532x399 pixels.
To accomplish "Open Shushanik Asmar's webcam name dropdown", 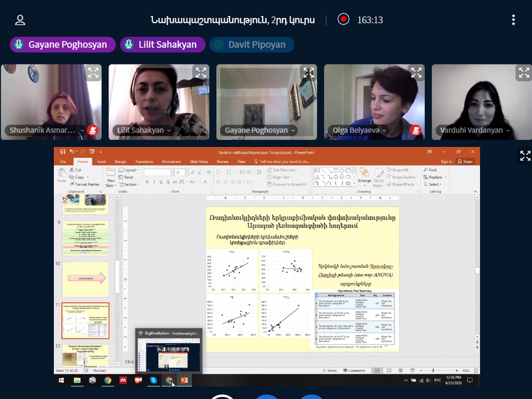I will point(45,130).
